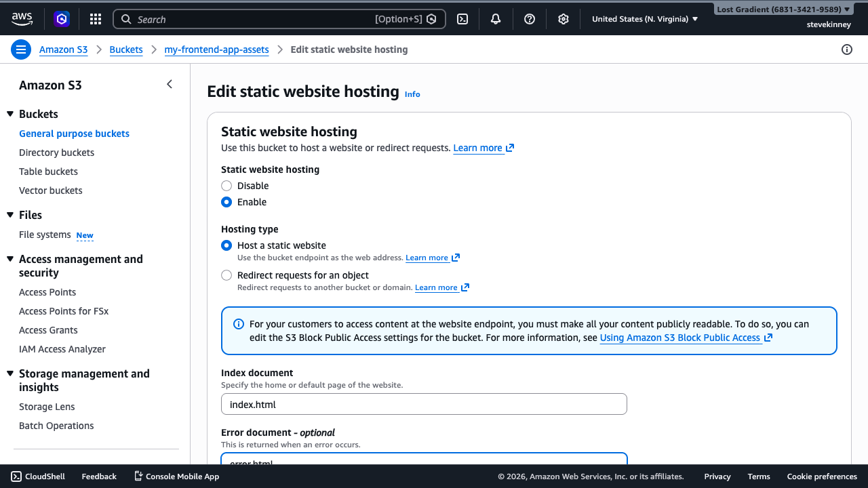This screenshot has width=868, height=488.
Task: Open Privacy link in footer
Action: pos(717,476)
